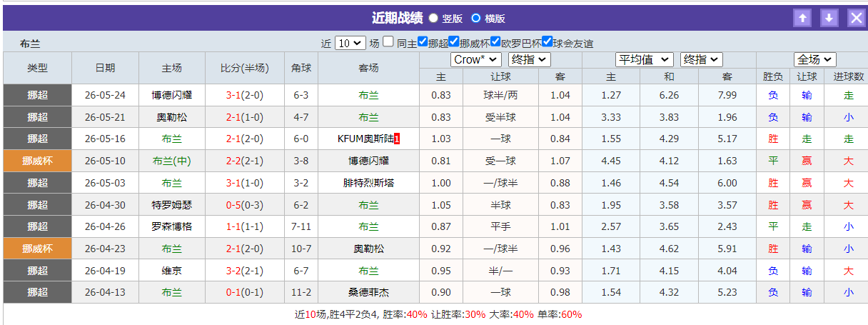Screen dimensions: 868x325
Task: Click 布兰(中) home team on 26-05-10
Action: pyautogui.click(x=172, y=161)
